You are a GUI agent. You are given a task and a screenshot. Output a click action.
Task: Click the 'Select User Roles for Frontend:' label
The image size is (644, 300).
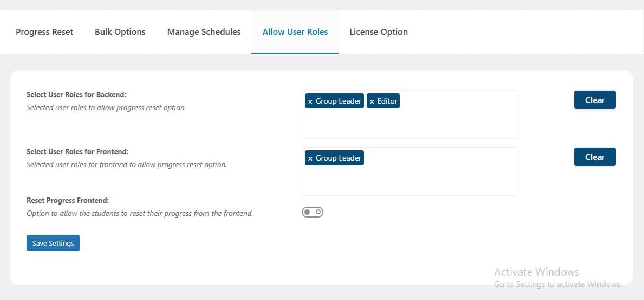coord(77,151)
